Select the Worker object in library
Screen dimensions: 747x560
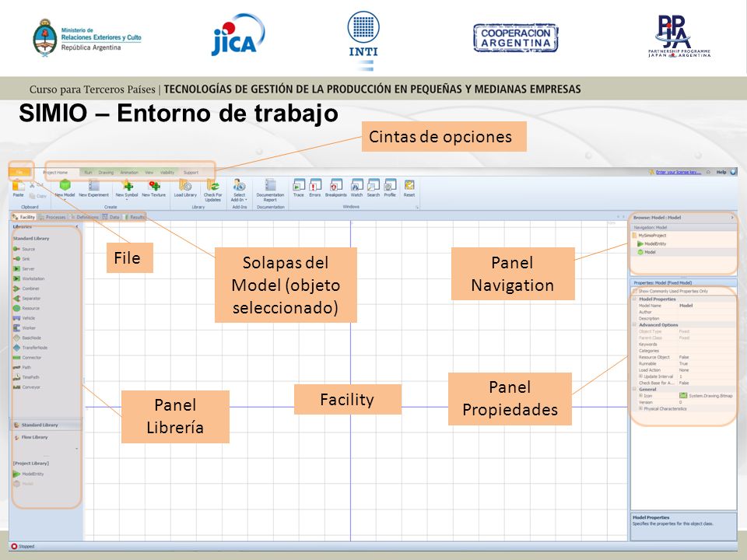24,328
